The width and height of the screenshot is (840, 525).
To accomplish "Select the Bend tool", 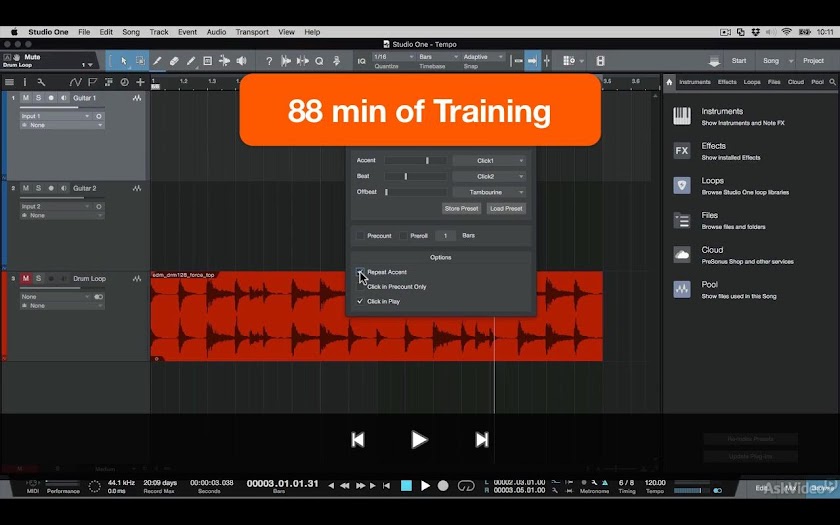I will coord(224,61).
